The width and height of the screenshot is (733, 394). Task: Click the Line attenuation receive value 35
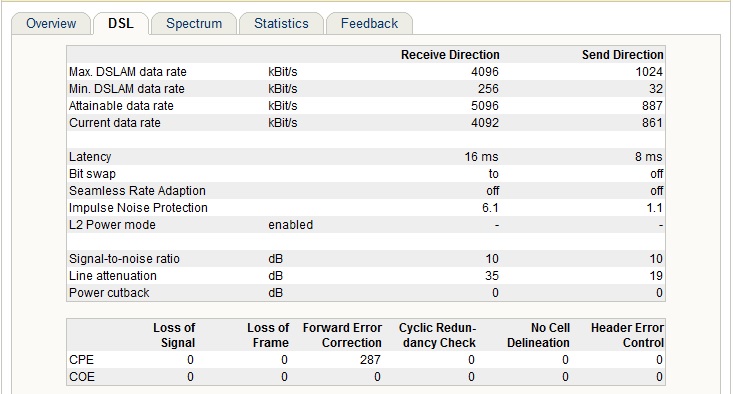(492, 276)
